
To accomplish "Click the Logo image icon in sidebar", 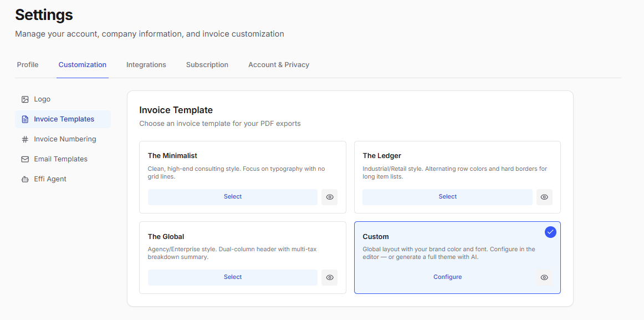I will coord(25,99).
